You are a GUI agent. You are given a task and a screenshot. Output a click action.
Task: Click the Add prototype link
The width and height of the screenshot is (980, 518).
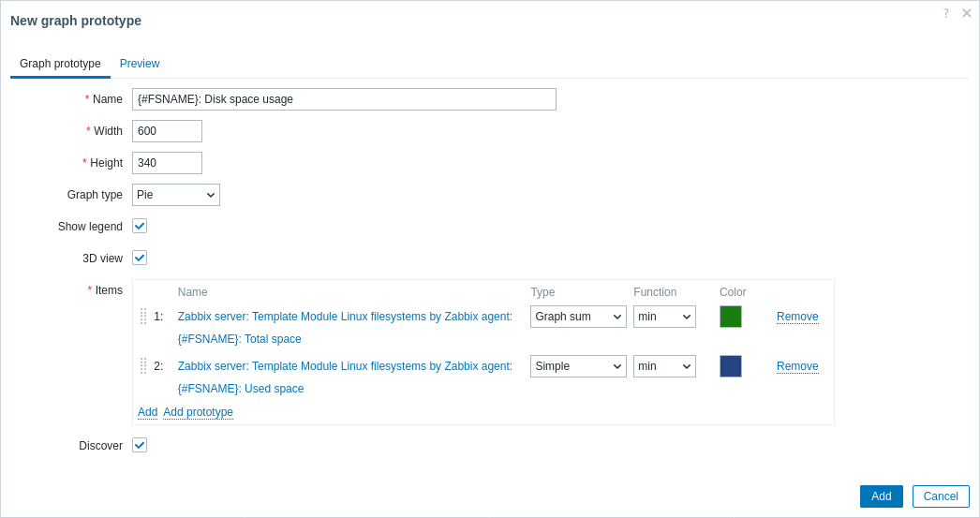tap(198, 412)
